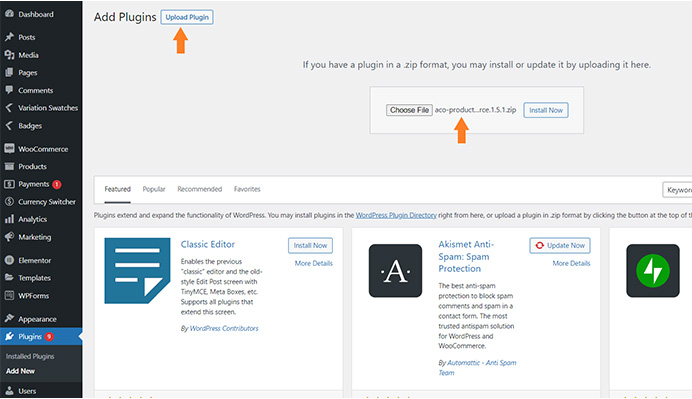
Task: Open WordPress Contributors author link
Action: pos(224,328)
